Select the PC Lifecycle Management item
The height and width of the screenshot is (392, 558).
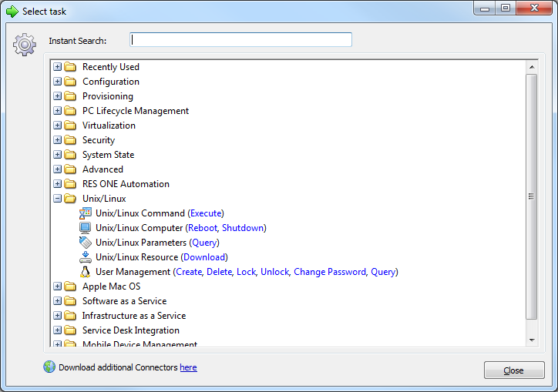click(136, 111)
